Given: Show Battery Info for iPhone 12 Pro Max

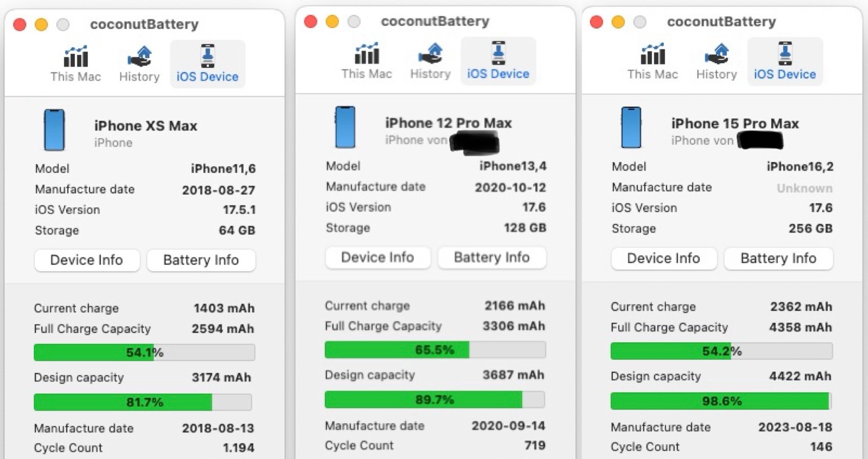Looking at the screenshot, I should (492, 257).
